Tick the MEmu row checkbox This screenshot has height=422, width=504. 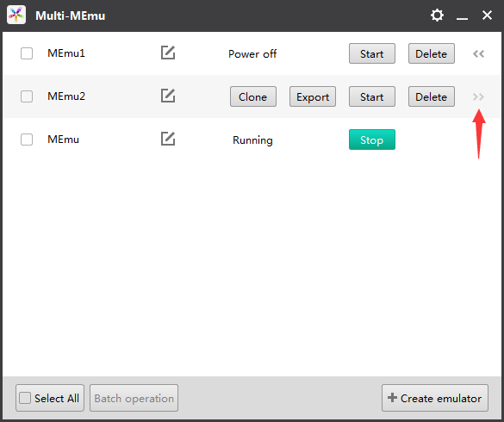[27, 140]
